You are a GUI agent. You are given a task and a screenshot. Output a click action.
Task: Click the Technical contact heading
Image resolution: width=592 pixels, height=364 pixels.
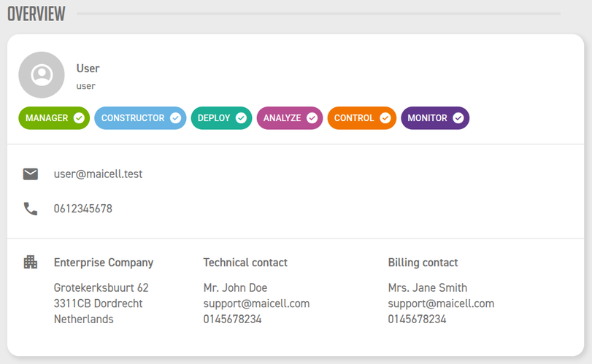(x=245, y=263)
